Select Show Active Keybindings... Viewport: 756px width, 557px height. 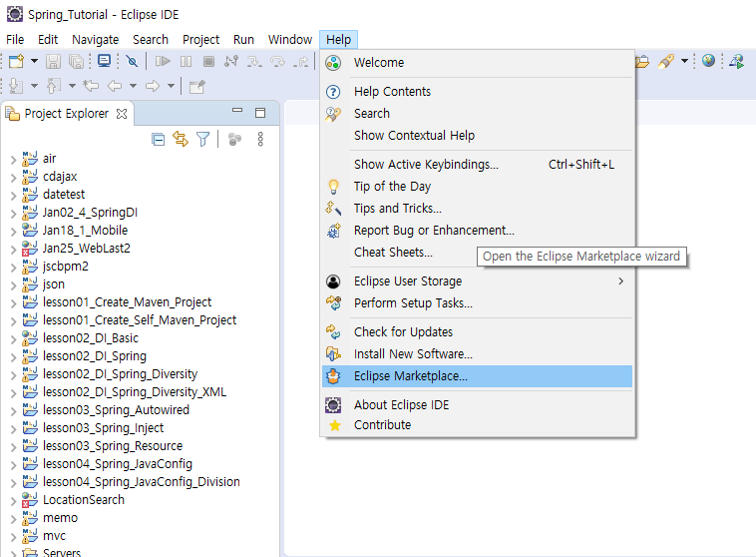tap(478, 165)
